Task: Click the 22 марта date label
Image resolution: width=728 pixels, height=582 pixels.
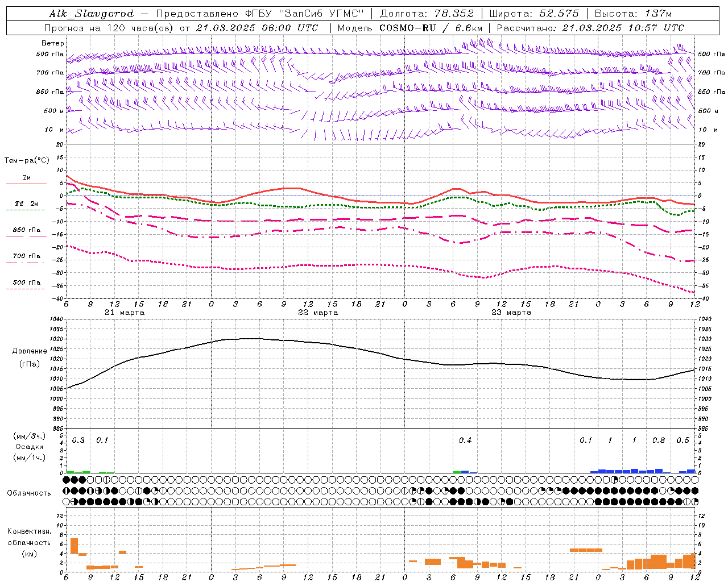Action: pos(318,313)
